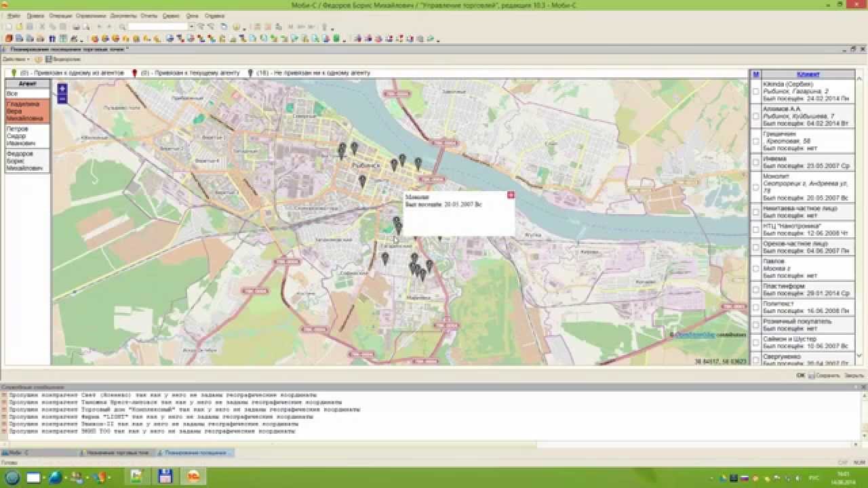The width and height of the screenshot is (868, 488).
Task: Select agent filter Все
Action: coord(27,94)
